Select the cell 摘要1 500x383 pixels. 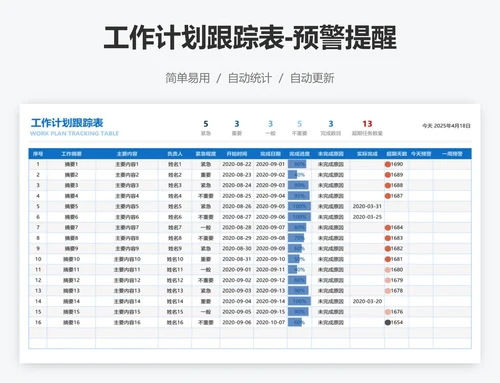(x=71, y=164)
